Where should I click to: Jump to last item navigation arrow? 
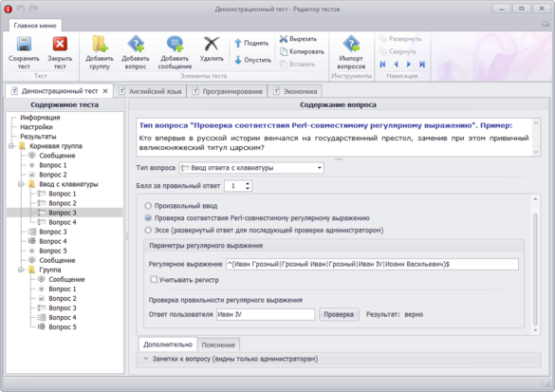(422, 65)
